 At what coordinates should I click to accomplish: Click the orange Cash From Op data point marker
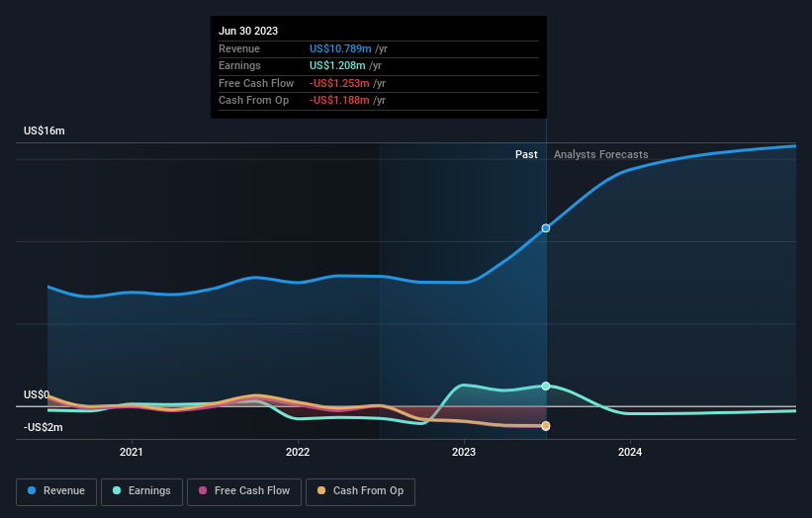(546, 426)
